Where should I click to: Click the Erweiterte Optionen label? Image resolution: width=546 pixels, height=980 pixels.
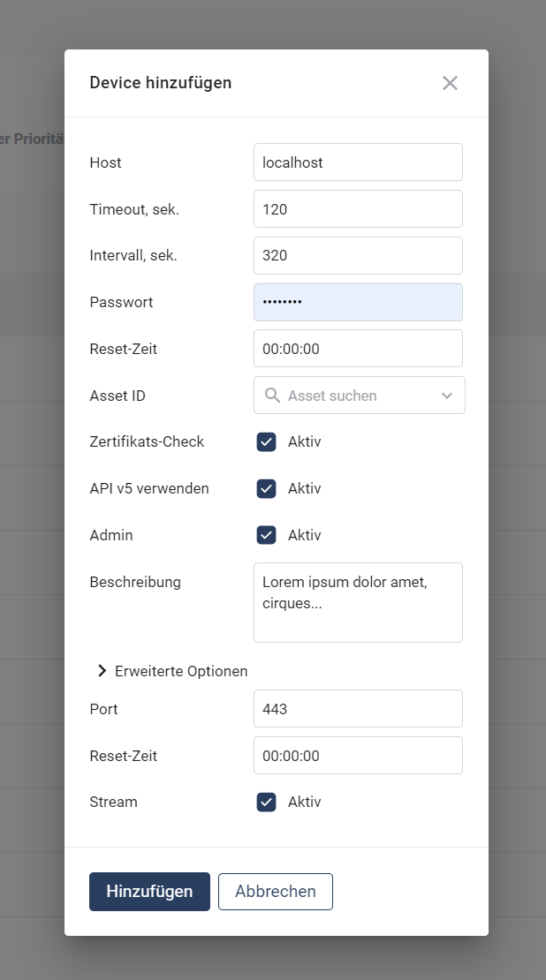point(181,671)
